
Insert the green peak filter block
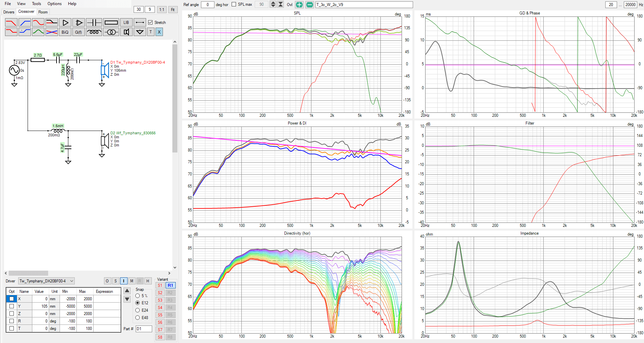[38, 32]
